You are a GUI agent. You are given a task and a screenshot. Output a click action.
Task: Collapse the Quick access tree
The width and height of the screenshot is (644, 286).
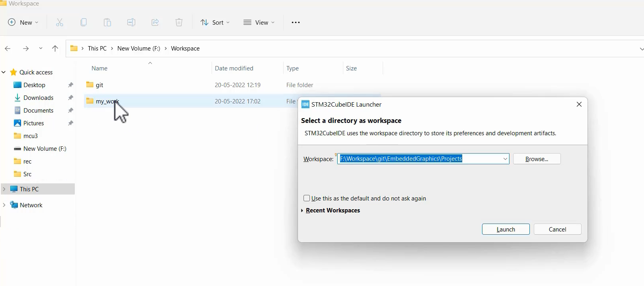coord(4,72)
